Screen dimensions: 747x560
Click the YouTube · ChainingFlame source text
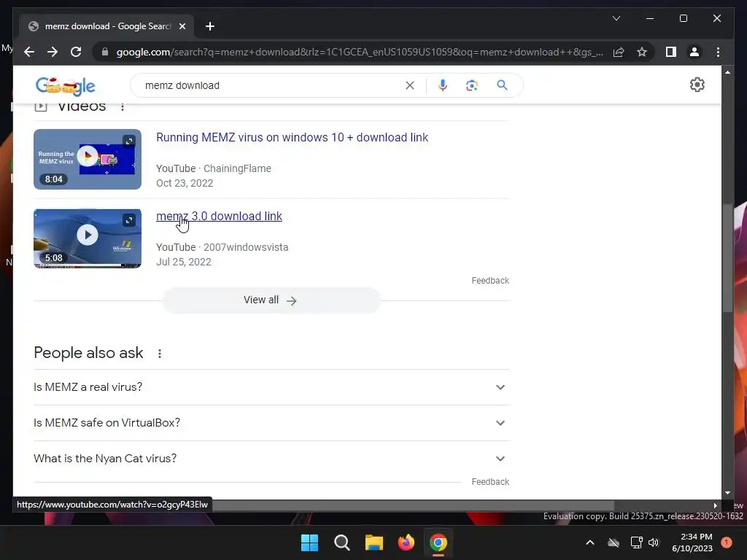[x=214, y=168]
